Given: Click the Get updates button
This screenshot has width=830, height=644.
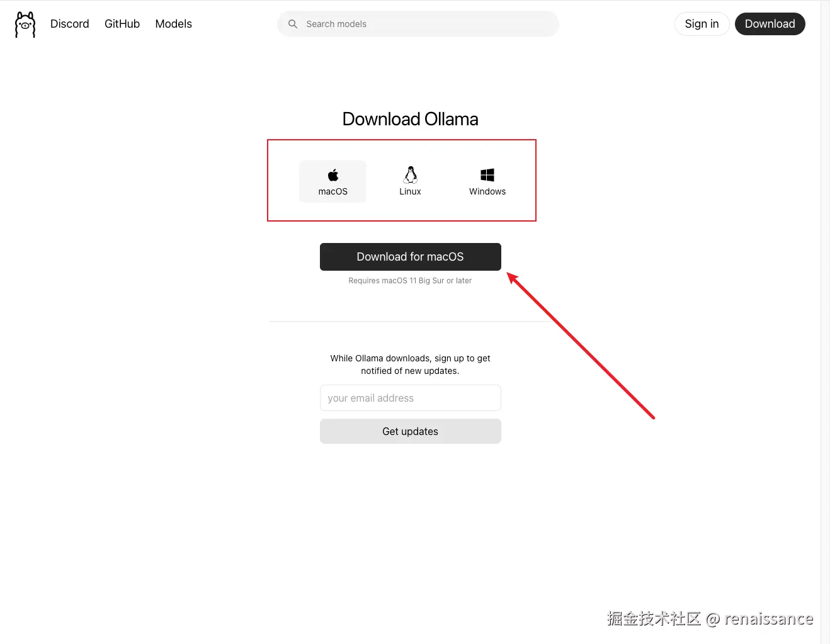Looking at the screenshot, I should [x=411, y=431].
